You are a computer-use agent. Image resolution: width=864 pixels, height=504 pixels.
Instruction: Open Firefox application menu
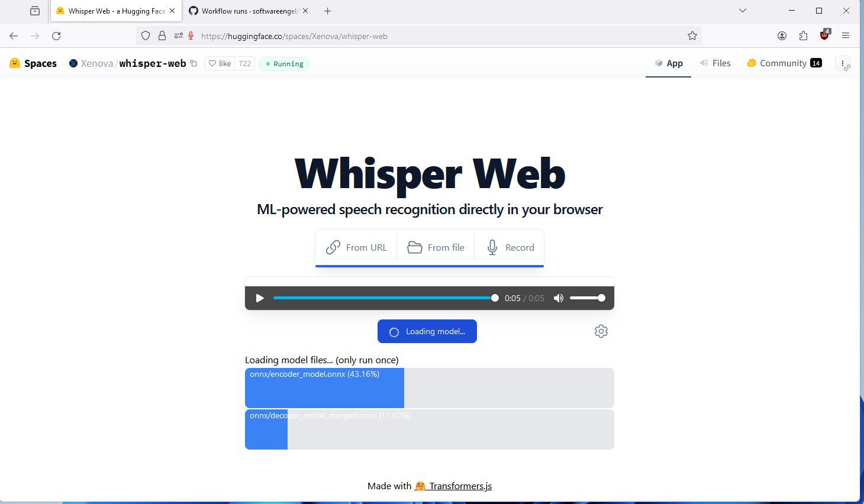[846, 36]
